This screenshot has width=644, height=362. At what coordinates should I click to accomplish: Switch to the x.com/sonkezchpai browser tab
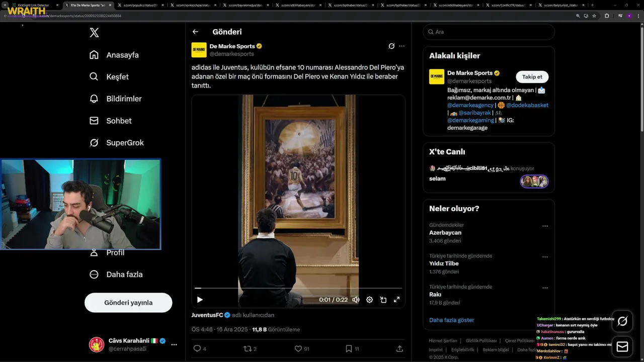tap(192, 5)
